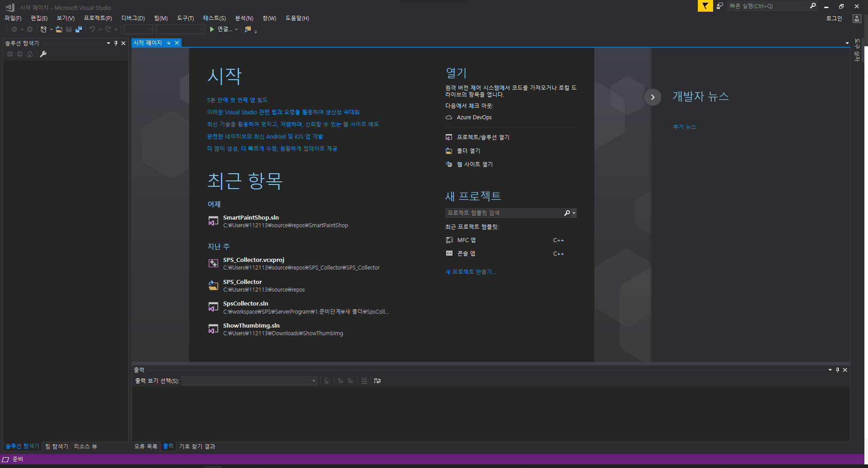Click the Open File toolbar icon
Viewport: 868px width, 468px height.
(59, 29)
